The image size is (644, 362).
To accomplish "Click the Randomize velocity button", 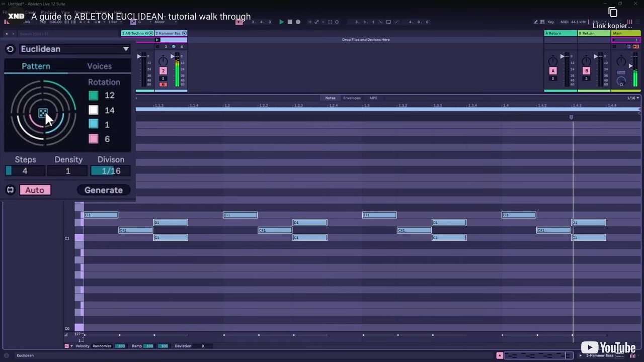I will 102,346.
